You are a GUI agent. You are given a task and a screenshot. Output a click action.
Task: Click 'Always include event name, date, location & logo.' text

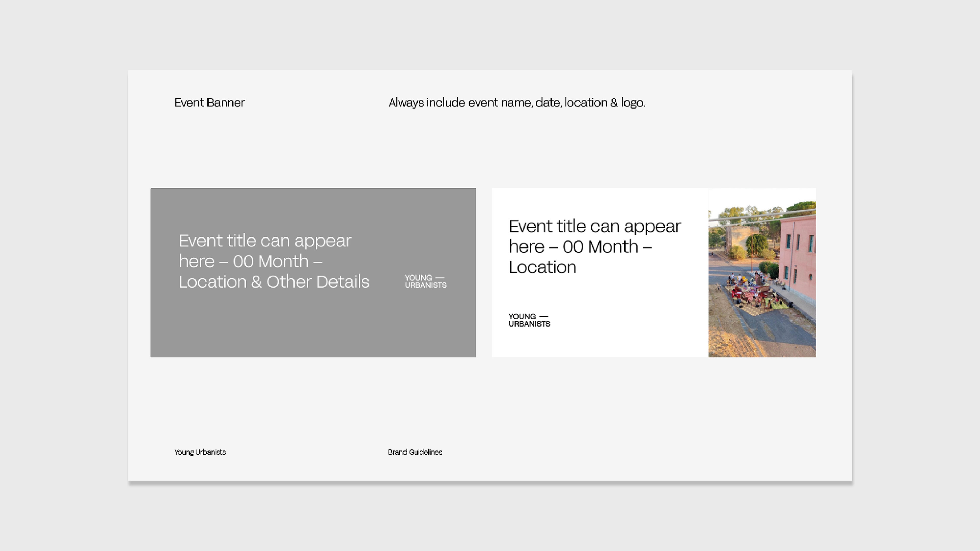[517, 103]
